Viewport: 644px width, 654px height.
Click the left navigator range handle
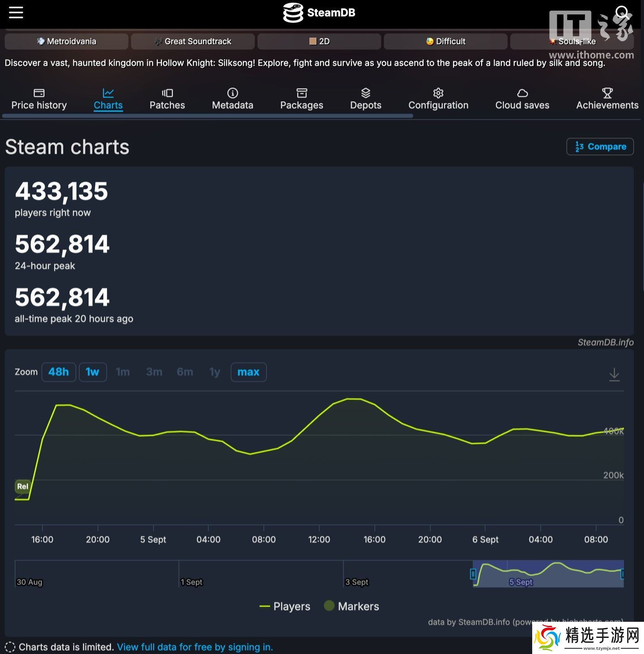point(473,574)
